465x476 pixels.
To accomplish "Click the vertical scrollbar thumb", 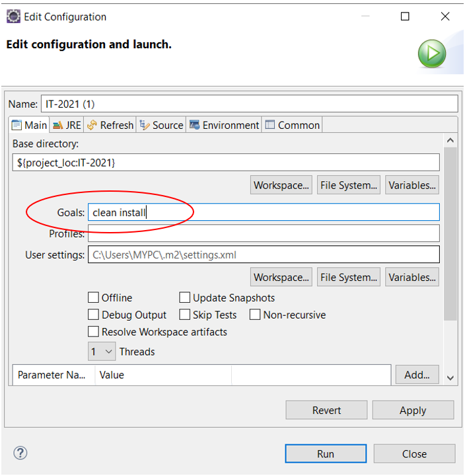I will 450,234.
